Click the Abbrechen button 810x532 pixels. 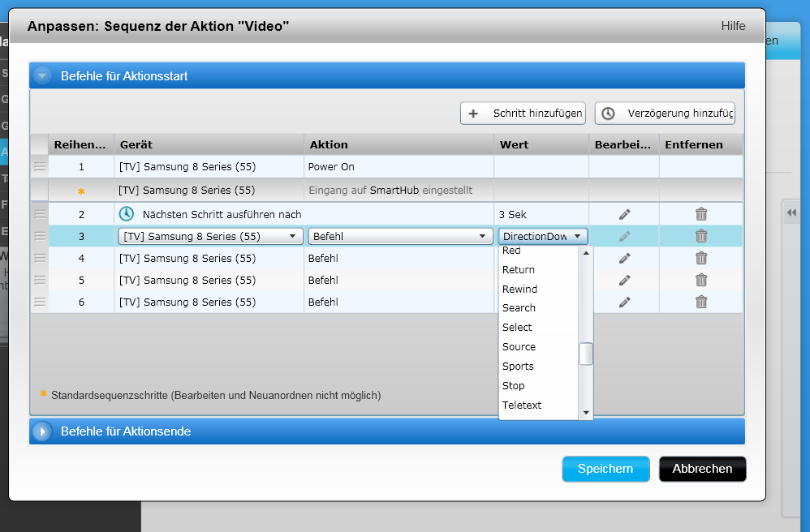pyautogui.click(x=702, y=469)
